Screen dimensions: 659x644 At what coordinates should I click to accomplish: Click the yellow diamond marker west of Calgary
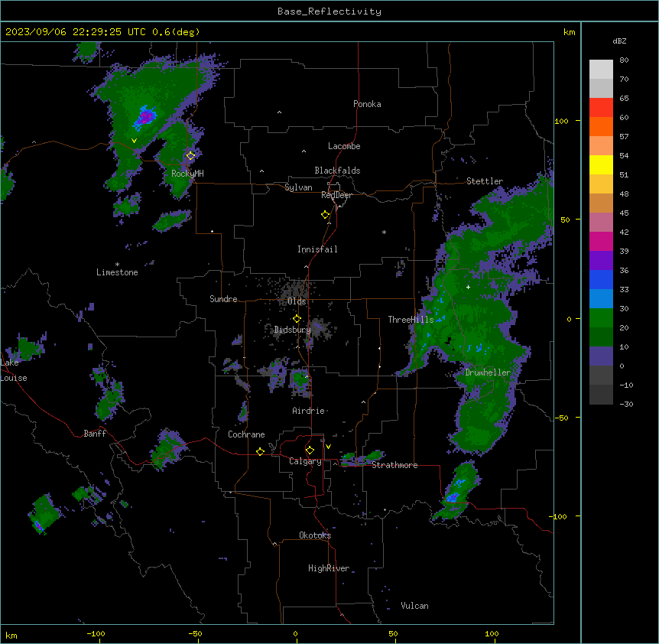pyautogui.click(x=260, y=451)
